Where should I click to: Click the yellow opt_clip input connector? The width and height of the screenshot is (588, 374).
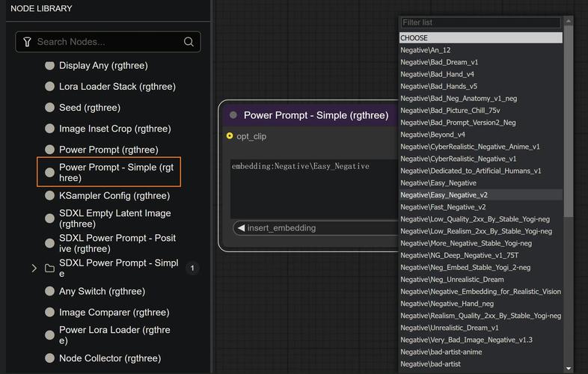pos(230,136)
